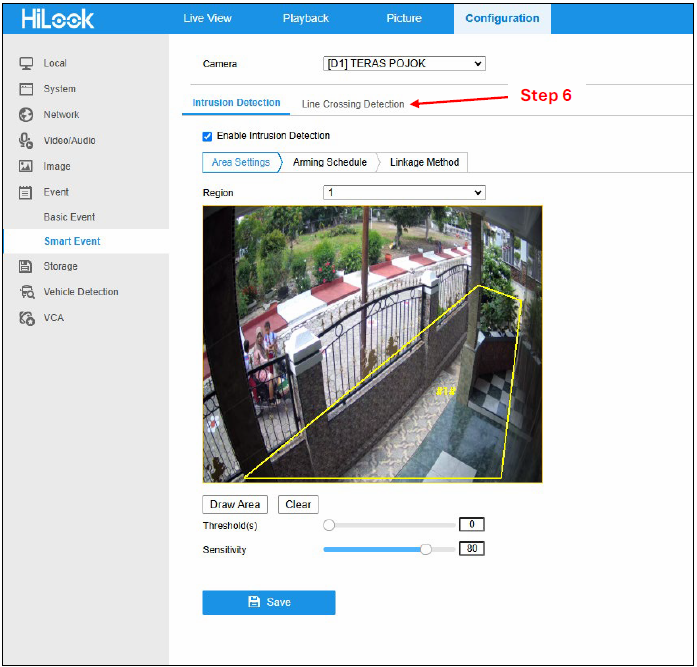Open the Storage menu item
697x667 pixels.
pos(60,266)
